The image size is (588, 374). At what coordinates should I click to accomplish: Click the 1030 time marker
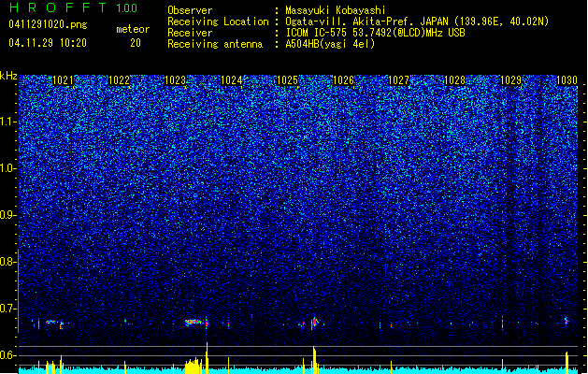tap(567, 80)
